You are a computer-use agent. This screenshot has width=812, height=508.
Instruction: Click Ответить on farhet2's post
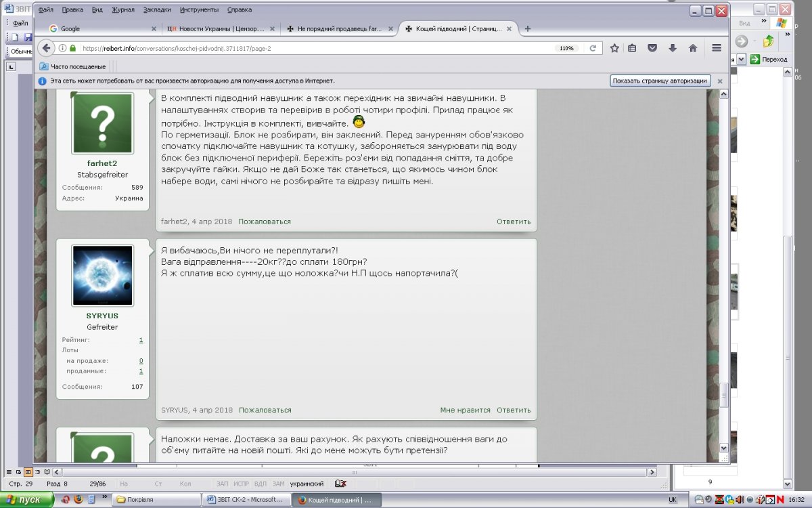point(514,221)
